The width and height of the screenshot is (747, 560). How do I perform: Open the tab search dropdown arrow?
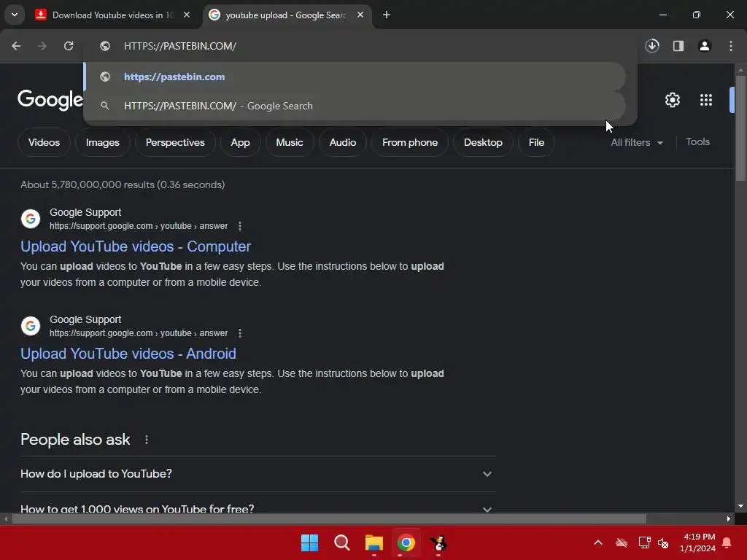15,15
